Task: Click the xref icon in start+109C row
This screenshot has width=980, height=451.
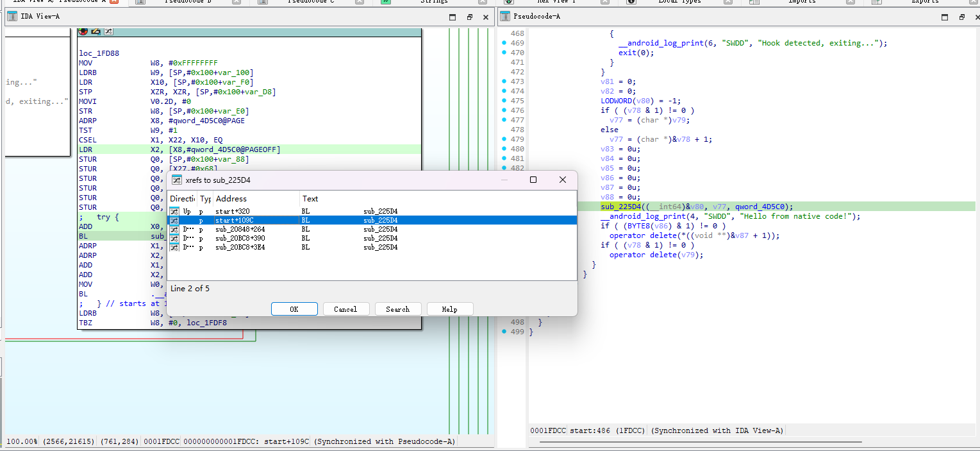Action: pyautogui.click(x=174, y=220)
